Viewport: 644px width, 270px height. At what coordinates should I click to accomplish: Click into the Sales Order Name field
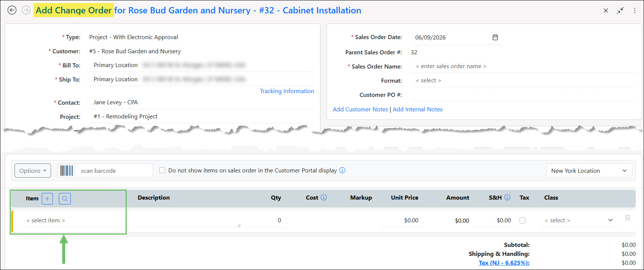click(x=523, y=66)
